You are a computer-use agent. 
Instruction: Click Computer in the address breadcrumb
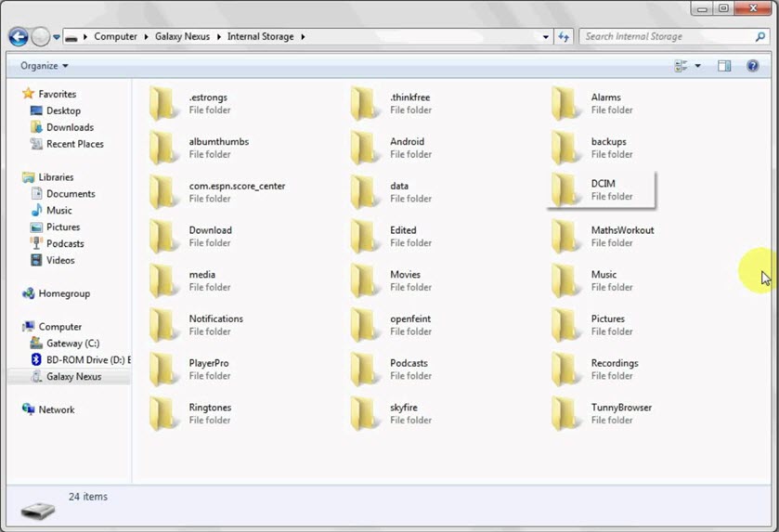coord(115,37)
